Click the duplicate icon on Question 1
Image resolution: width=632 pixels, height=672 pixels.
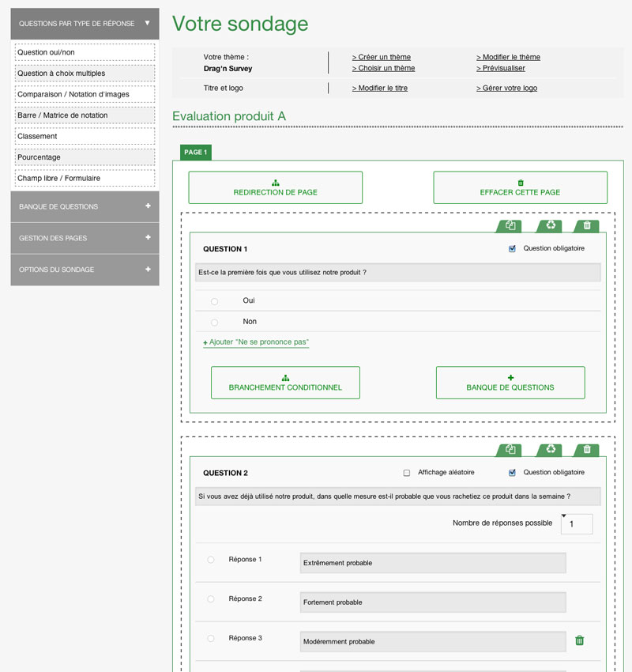coord(510,226)
